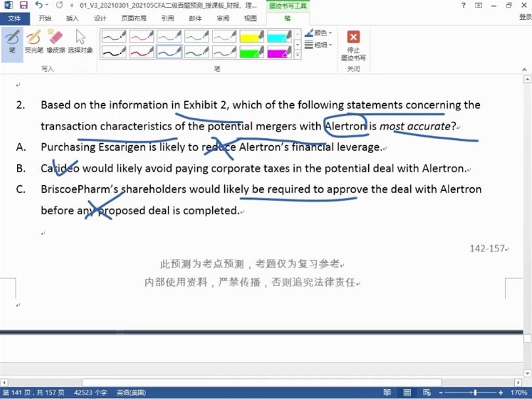Open the 粗细 pen thickness dropdown

tap(318, 45)
